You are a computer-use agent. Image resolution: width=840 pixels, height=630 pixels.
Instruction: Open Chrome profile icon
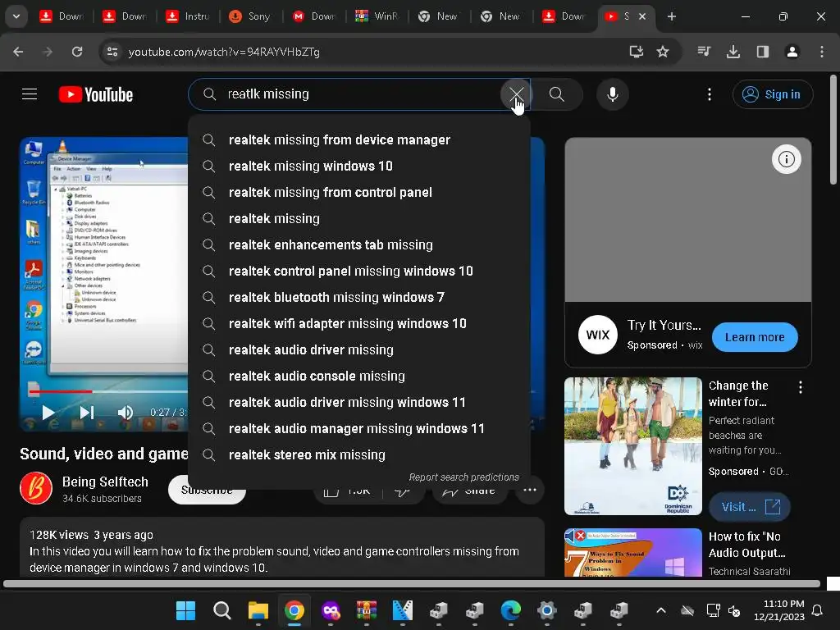coord(792,52)
